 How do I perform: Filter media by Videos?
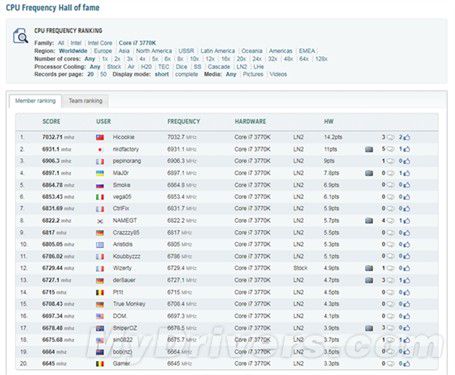[278, 74]
